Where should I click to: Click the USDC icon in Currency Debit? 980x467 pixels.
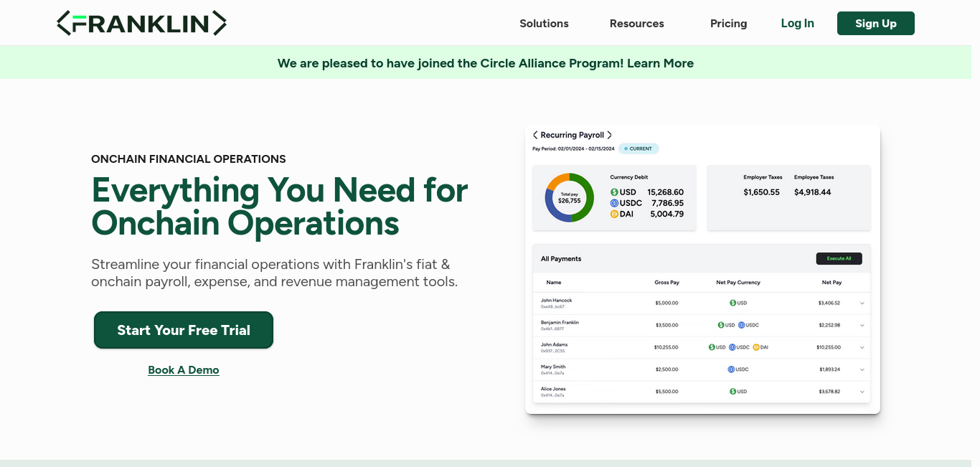click(x=614, y=203)
